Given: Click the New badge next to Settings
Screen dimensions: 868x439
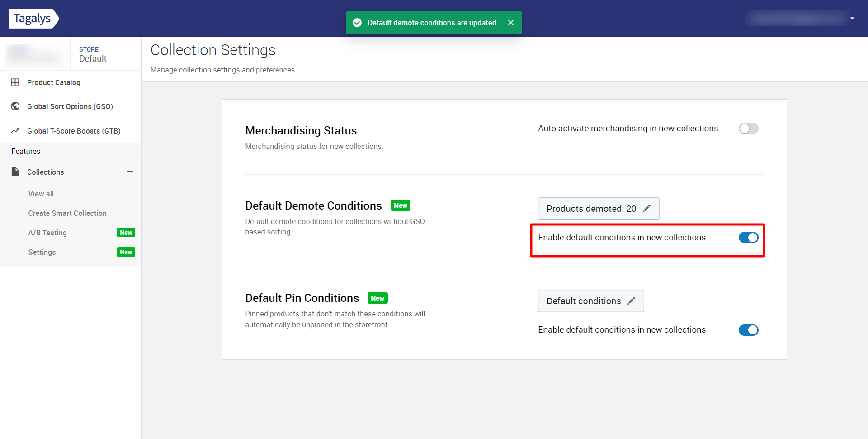Looking at the screenshot, I should click(x=126, y=252).
